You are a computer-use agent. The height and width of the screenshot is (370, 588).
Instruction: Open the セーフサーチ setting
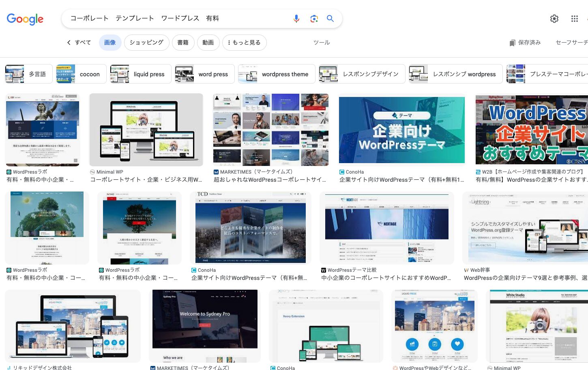tap(571, 43)
